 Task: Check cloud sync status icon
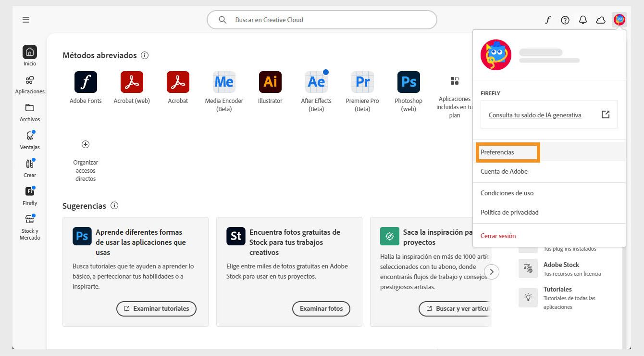coord(601,20)
